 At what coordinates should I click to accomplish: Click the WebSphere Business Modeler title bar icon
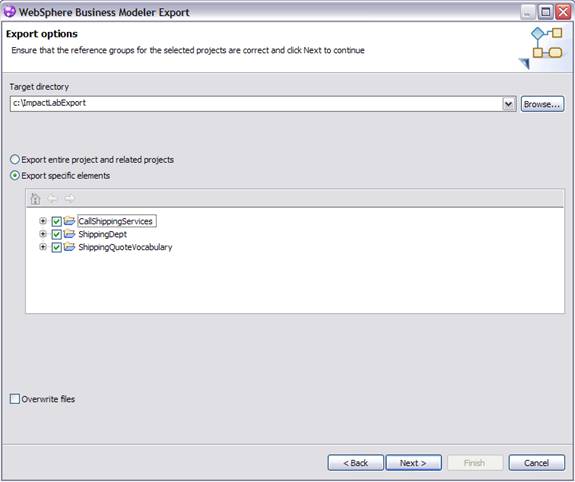9,12
